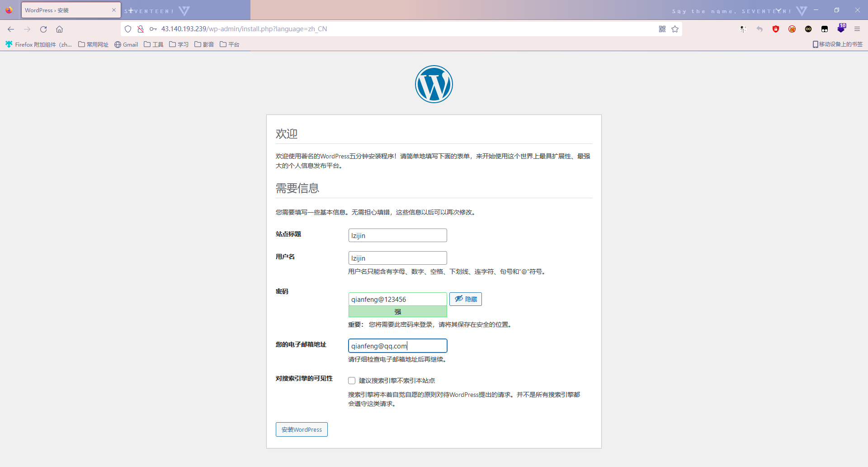Click the 隐藏 password visibility button
Viewport: 868px width, 467px height.
point(466,299)
